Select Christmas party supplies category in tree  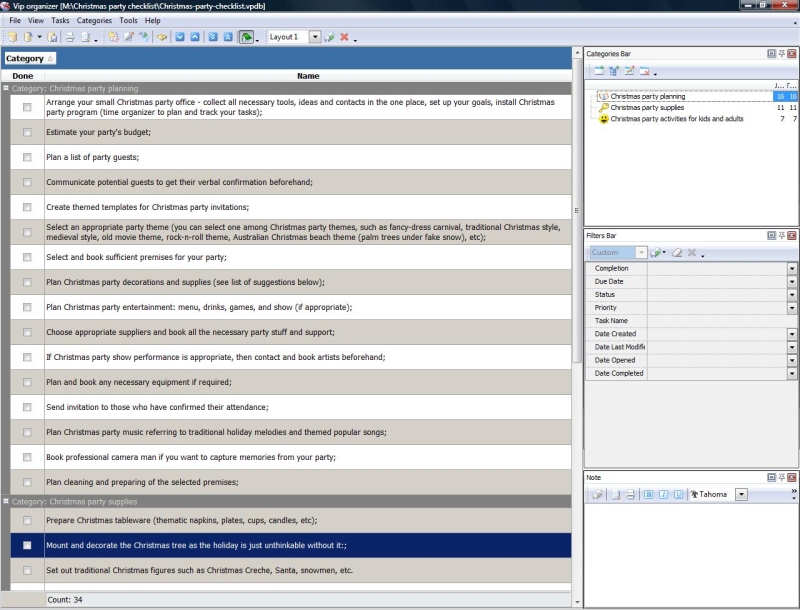647,107
